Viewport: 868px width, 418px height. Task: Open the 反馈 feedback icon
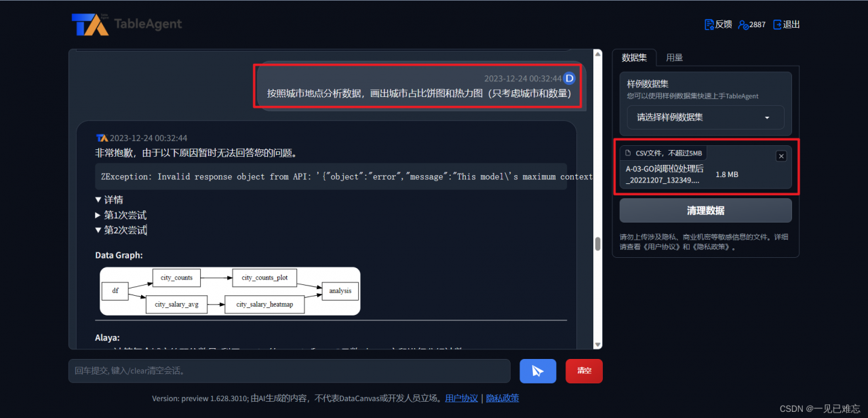click(x=708, y=24)
